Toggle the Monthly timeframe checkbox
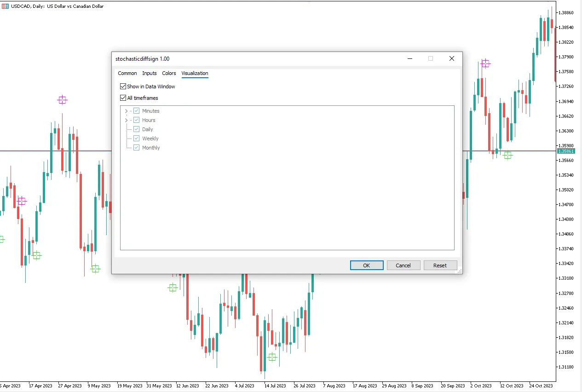 tap(136, 148)
